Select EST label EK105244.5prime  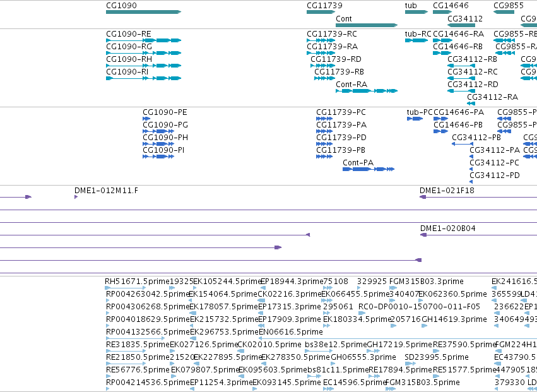tap(227, 282)
